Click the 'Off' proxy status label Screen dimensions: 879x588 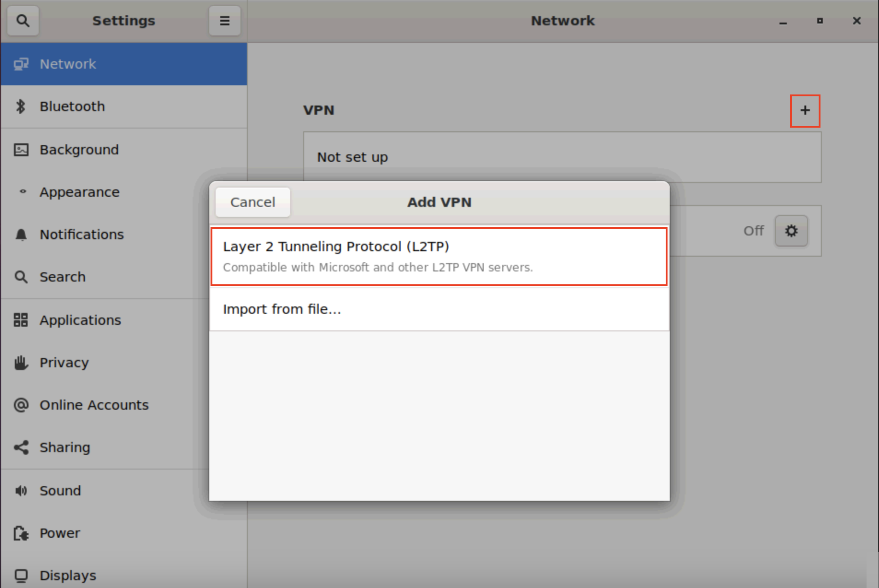point(753,231)
